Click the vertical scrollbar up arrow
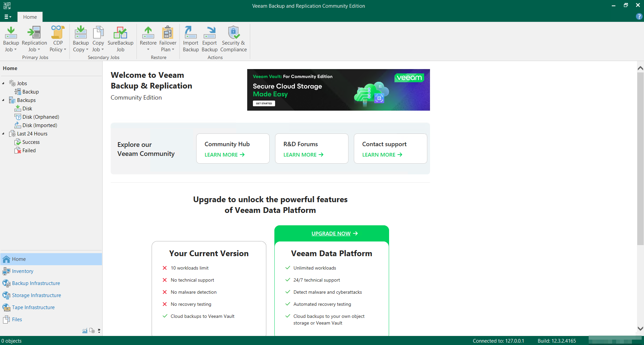 pos(640,68)
